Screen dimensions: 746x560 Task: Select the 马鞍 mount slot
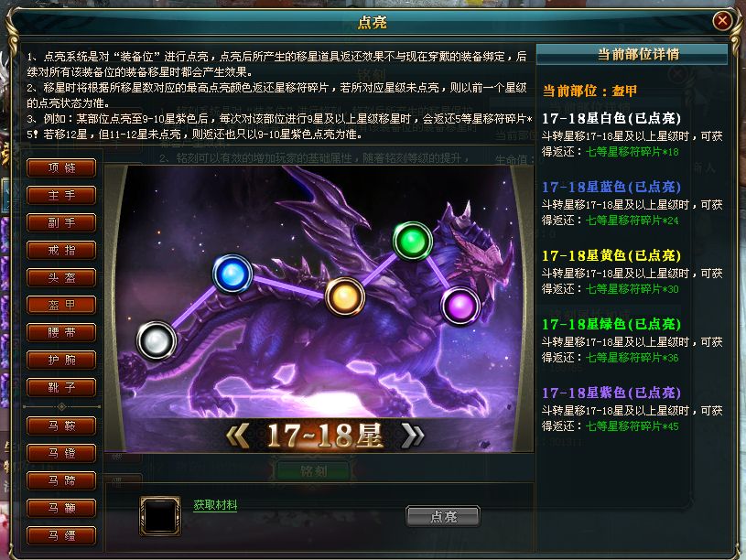click(x=61, y=425)
